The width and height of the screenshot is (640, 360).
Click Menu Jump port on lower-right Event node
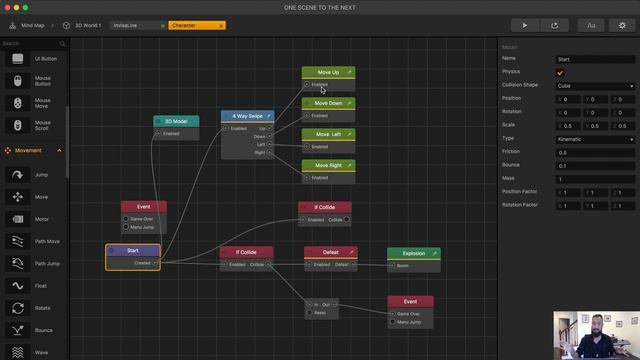point(392,322)
